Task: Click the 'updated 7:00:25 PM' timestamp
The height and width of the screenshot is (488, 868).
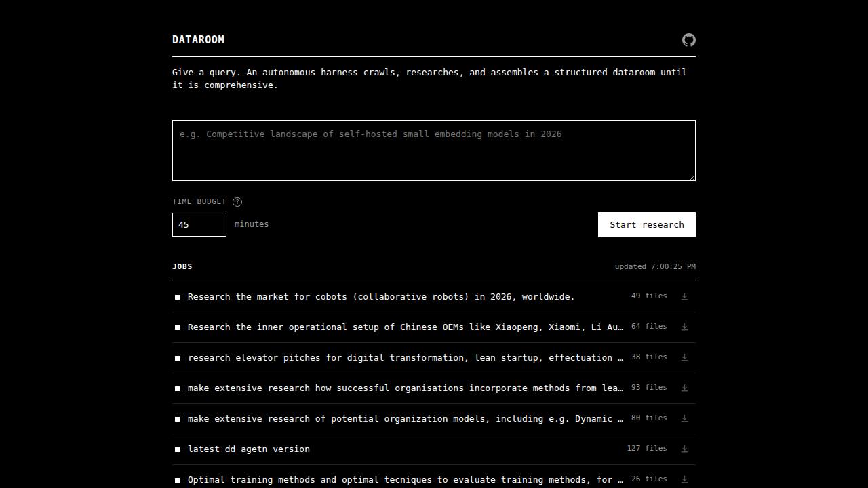Action: (x=655, y=266)
